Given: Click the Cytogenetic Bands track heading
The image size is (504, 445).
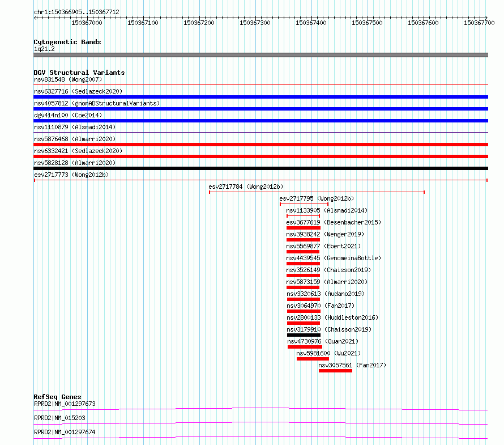Looking at the screenshot, I should (67, 42).
